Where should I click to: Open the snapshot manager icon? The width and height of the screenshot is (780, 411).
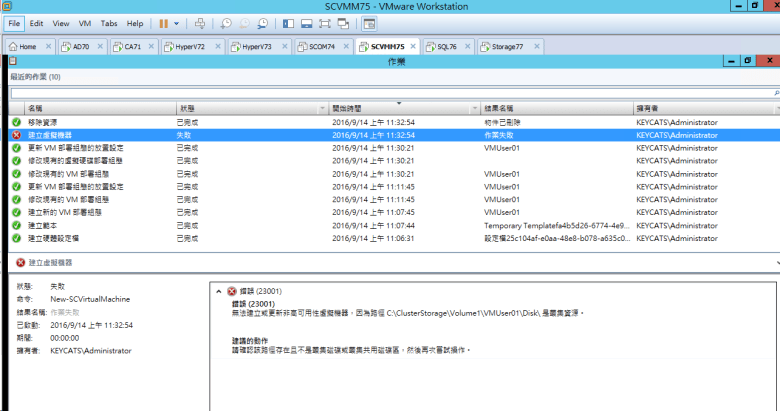click(x=262, y=22)
